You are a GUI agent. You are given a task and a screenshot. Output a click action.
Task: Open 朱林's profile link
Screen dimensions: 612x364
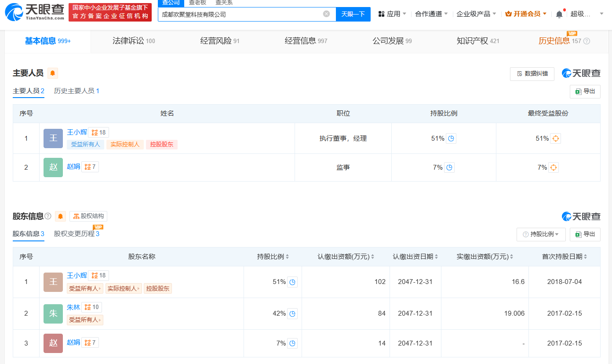(73, 307)
